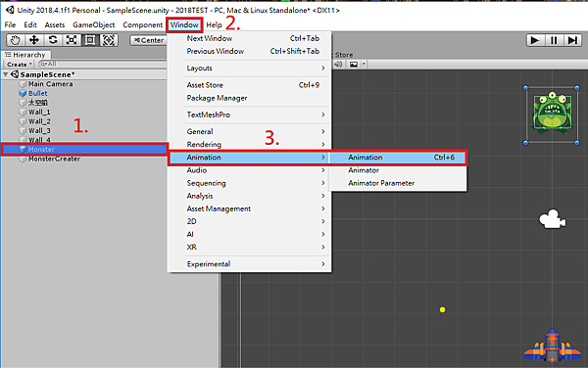The image size is (588, 368).
Task: Select the Move tool
Action: [34, 40]
